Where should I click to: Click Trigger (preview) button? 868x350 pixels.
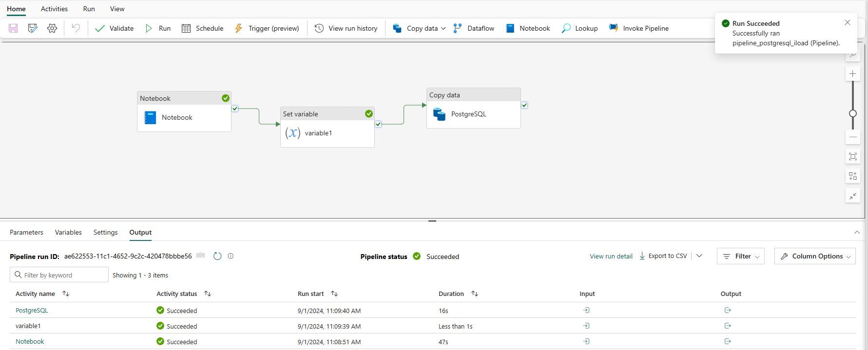267,28
